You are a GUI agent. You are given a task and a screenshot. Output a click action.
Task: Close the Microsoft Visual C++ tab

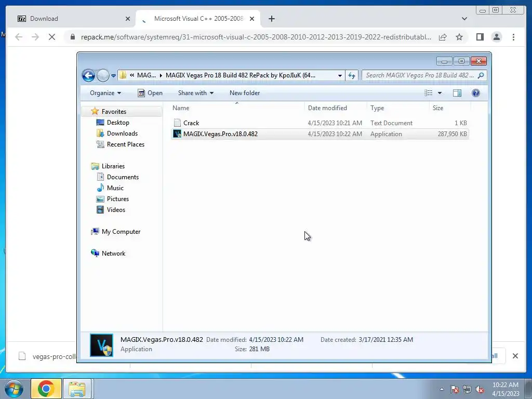point(252,19)
